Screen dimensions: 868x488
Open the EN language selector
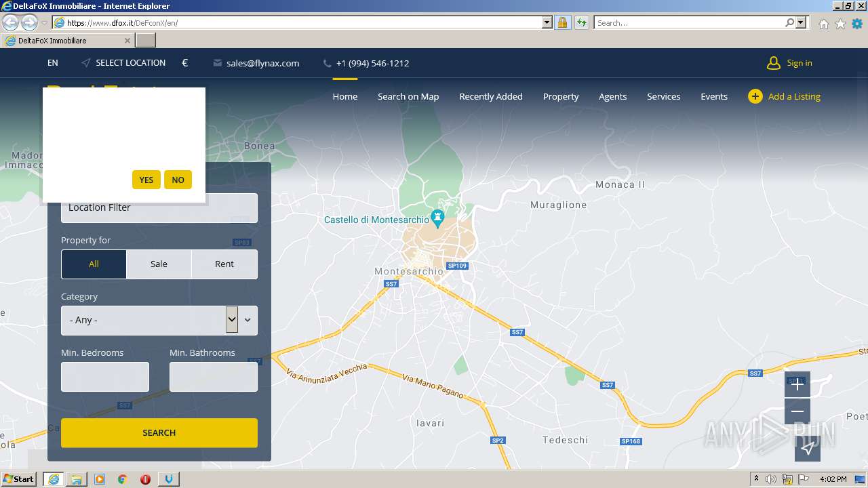[x=53, y=63]
